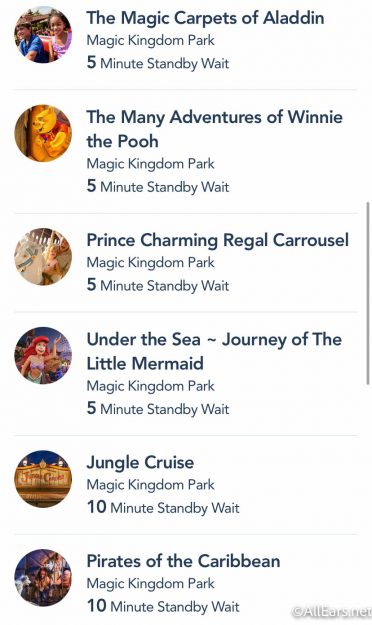The height and width of the screenshot is (625, 372).
Task: Tap Aladdin 5 Minute Standby Wait text
Action: [x=158, y=63]
